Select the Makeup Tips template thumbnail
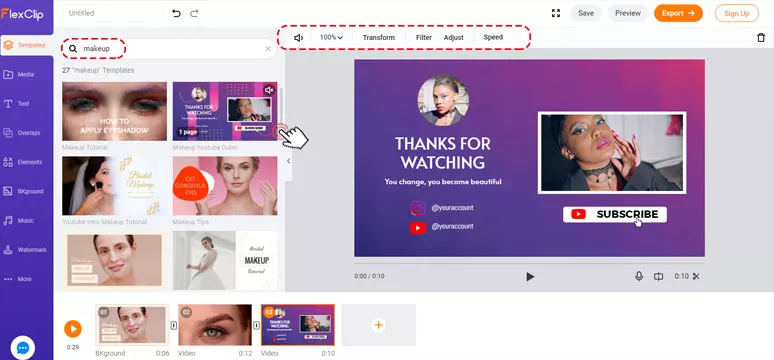Screen dimensions: 774x360 225,186
